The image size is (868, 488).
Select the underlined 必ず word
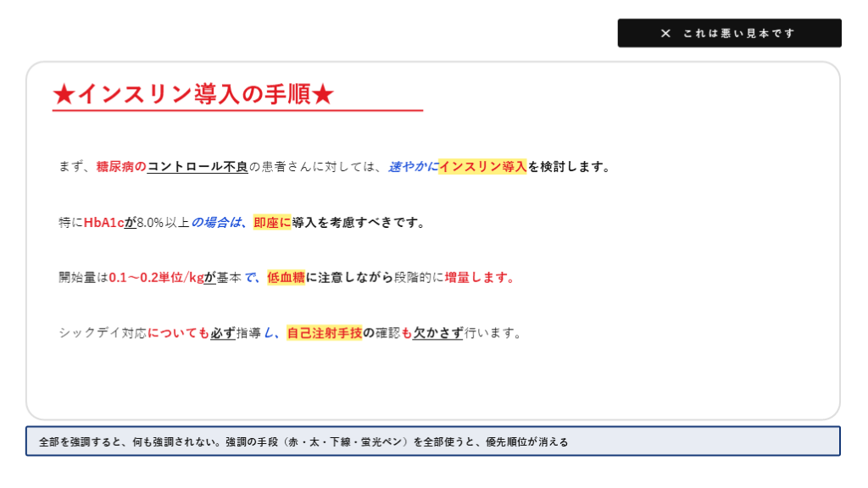[x=222, y=333]
